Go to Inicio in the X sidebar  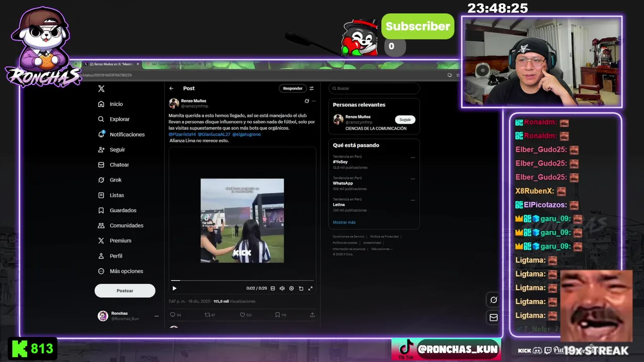click(111, 104)
